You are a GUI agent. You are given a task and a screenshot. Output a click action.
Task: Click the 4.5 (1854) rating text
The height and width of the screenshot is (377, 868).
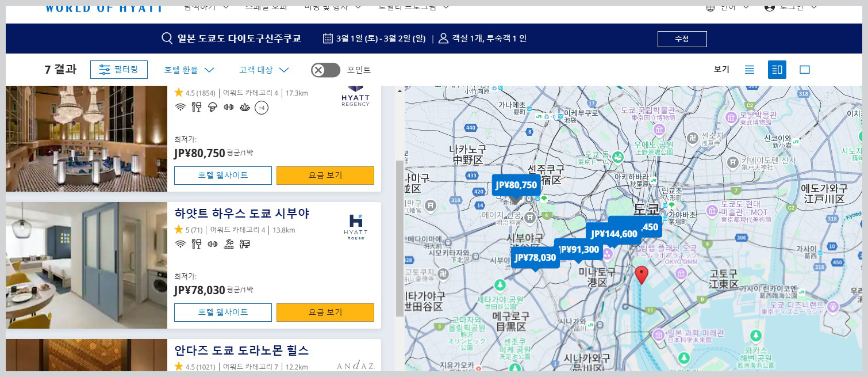200,93
